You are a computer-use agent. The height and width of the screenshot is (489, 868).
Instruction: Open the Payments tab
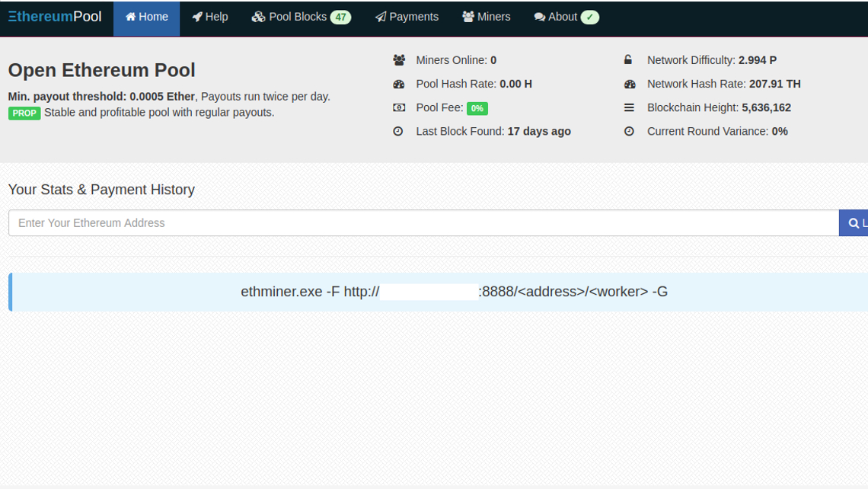pos(407,18)
